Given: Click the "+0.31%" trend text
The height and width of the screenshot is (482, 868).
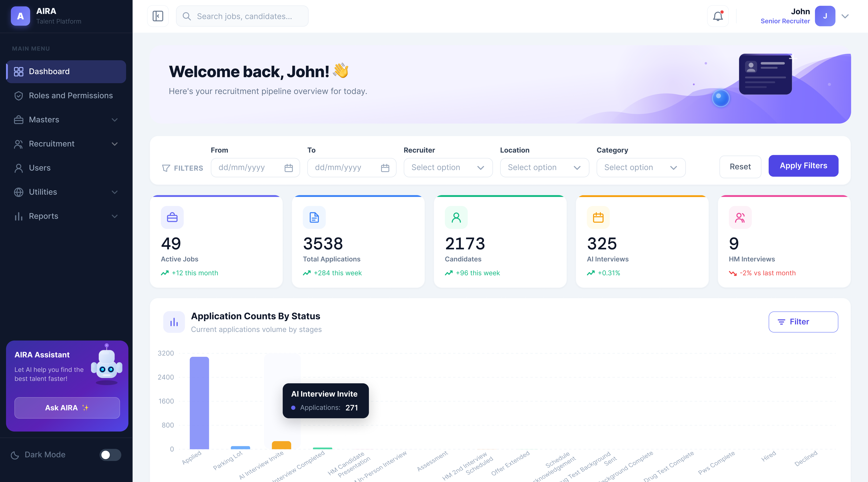Looking at the screenshot, I should [x=609, y=273].
